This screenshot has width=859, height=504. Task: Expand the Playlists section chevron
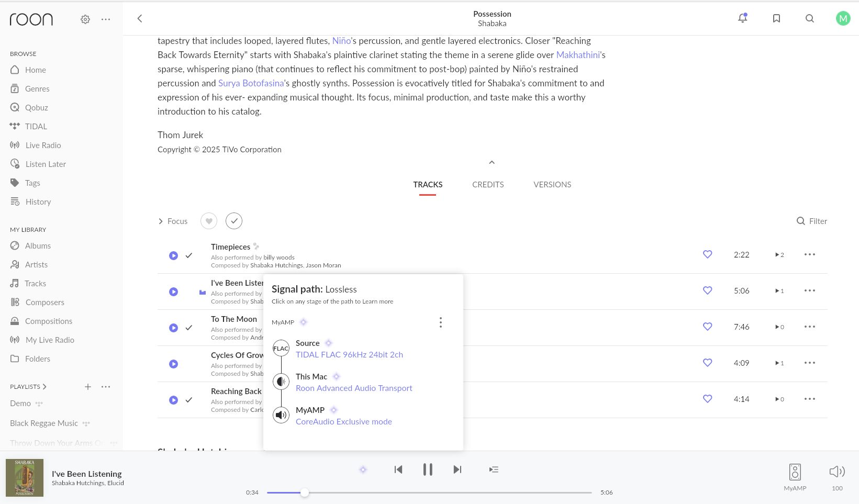pyautogui.click(x=44, y=387)
